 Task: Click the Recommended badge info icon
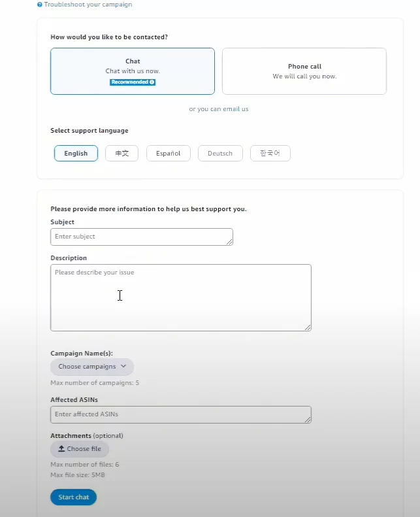click(x=152, y=82)
